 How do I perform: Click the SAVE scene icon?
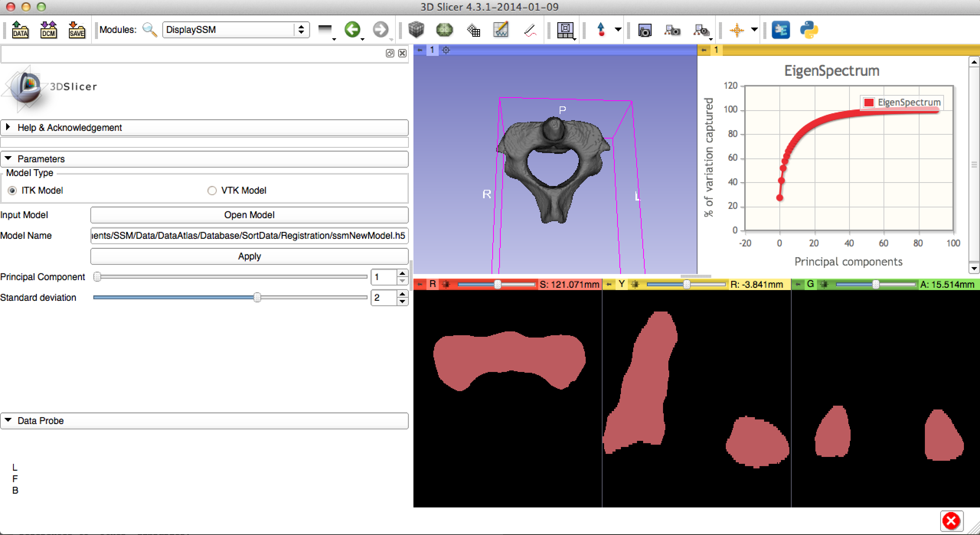[77, 30]
